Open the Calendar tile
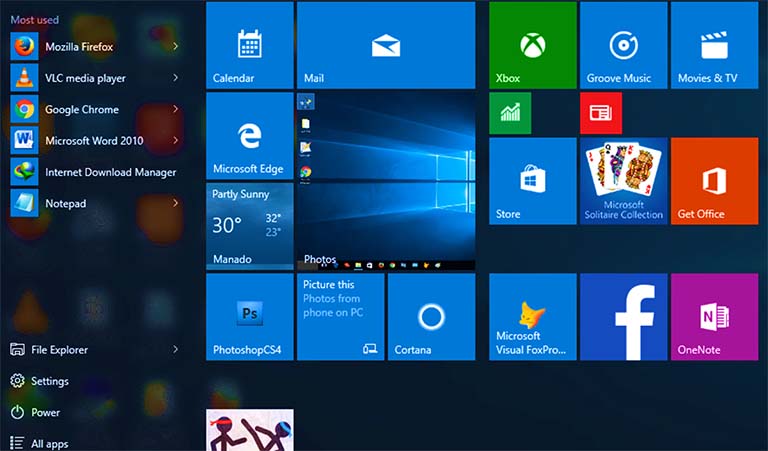768x451 pixels. coord(250,45)
